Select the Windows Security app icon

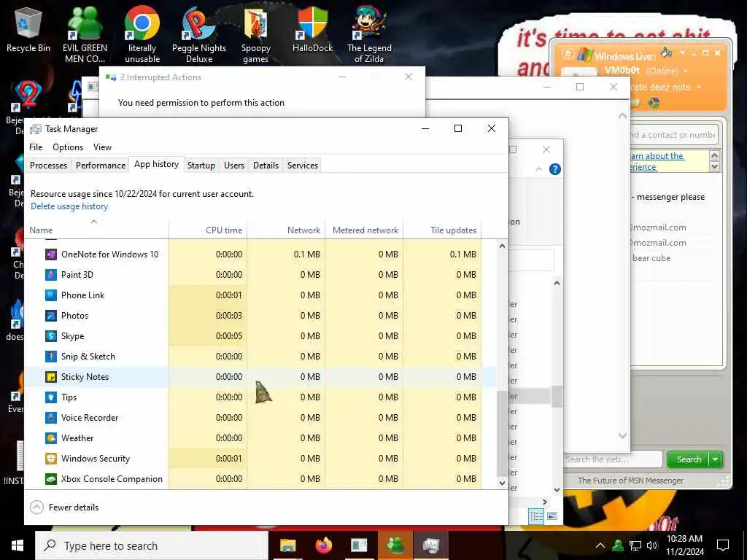51,459
